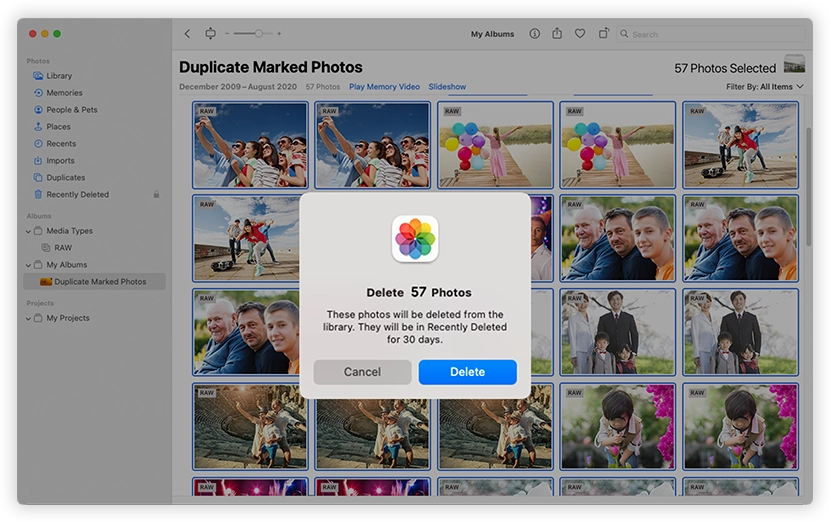This screenshot has width=831, height=522.
Task: Click the Photos app icon in dialog
Action: (x=415, y=238)
